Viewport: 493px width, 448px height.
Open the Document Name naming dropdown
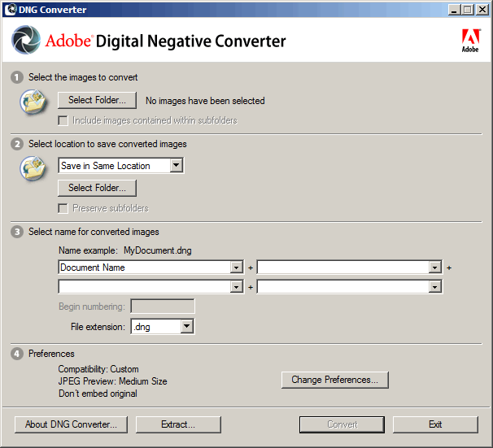pyautogui.click(x=151, y=267)
